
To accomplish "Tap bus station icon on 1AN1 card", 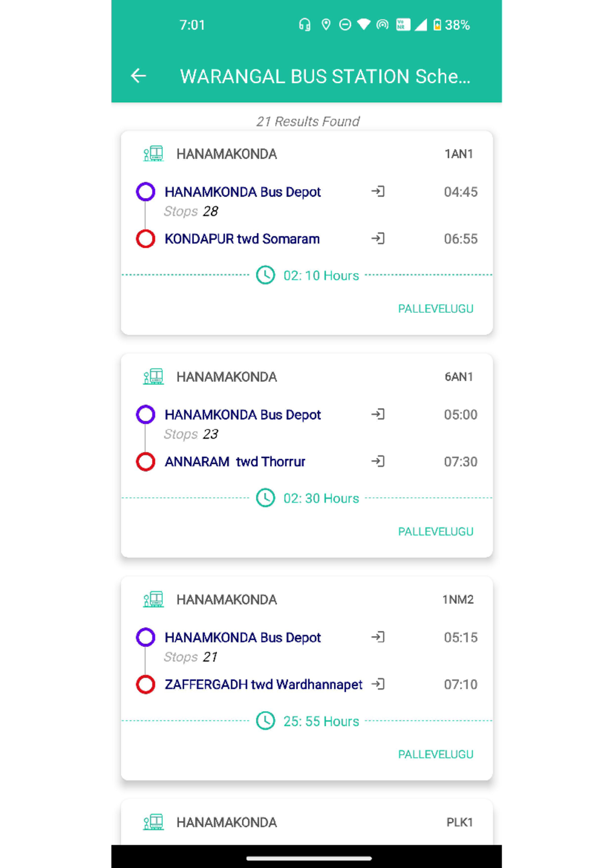I will (x=153, y=154).
